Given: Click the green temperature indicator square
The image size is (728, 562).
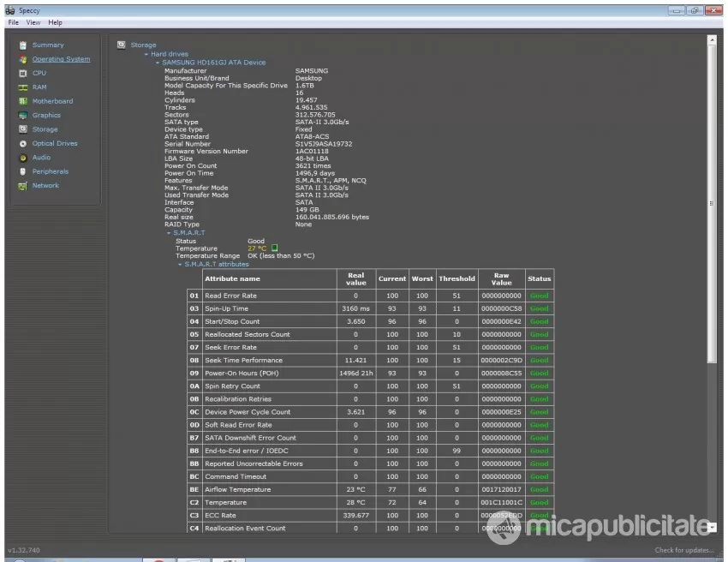Looking at the screenshot, I should pos(274,248).
